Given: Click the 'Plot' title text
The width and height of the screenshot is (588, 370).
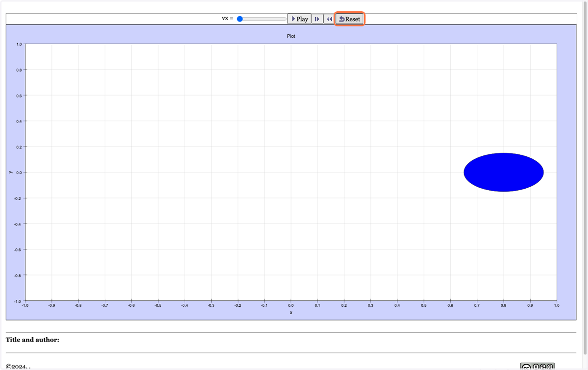Looking at the screenshot, I should pyautogui.click(x=291, y=36).
